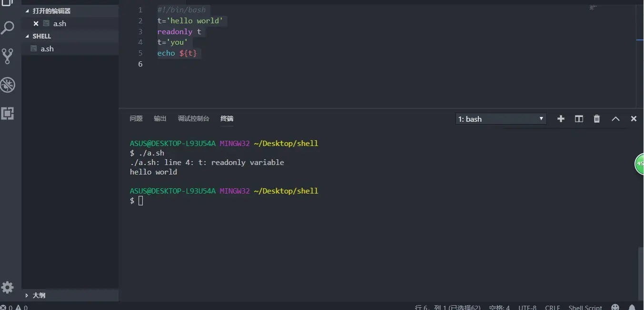Switch to the 问题 tab
The image size is (644, 310).
[136, 118]
